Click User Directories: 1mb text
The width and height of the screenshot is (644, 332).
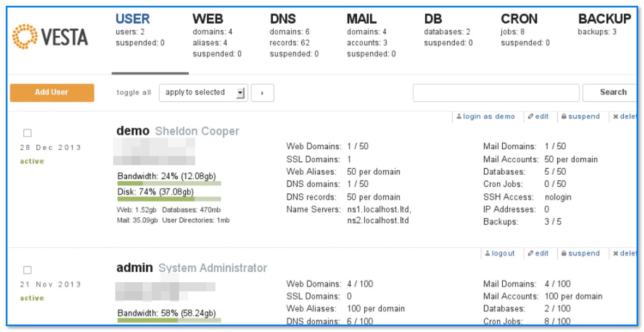coord(196,220)
